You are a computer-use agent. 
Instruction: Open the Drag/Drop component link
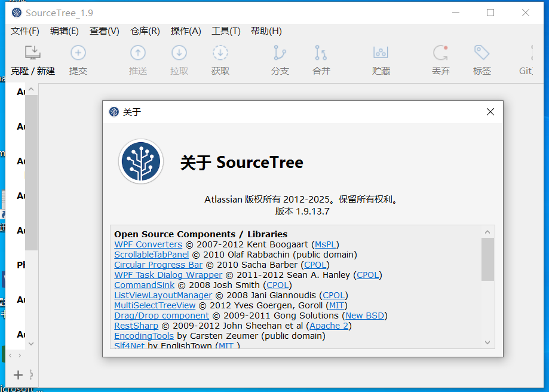coord(161,316)
